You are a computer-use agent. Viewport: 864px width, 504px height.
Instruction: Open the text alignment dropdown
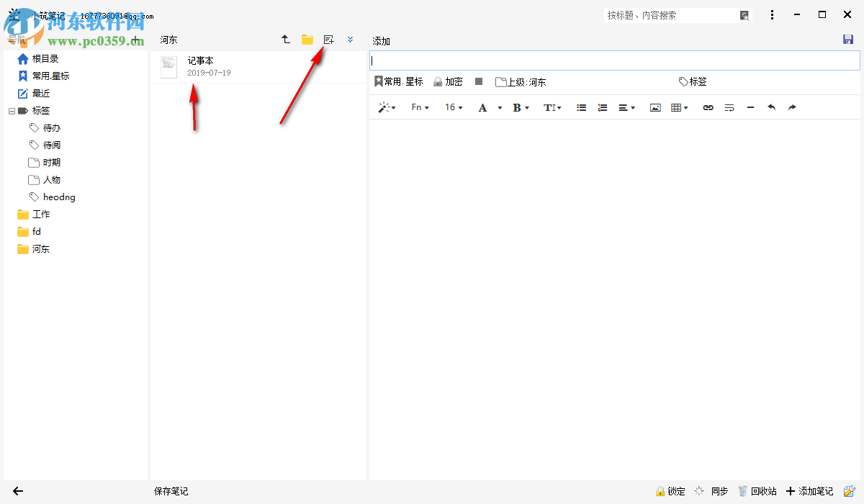click(x=626, y=107)
